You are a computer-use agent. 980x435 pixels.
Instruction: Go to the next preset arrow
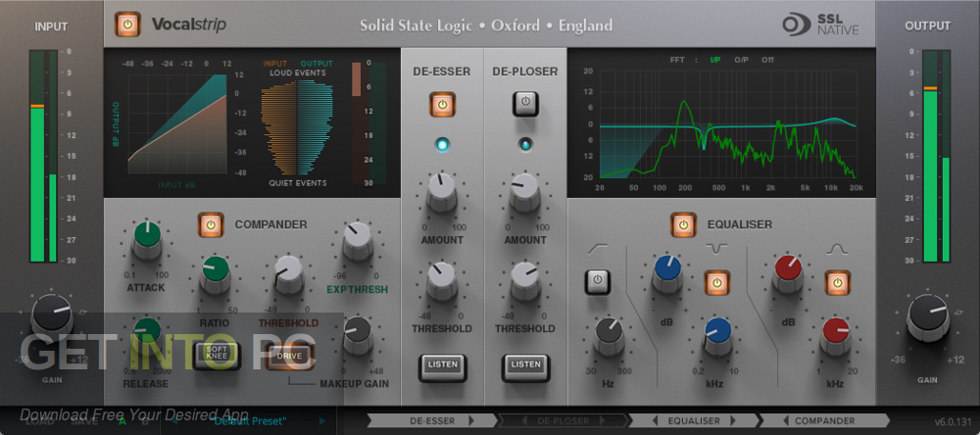(323, 421)
